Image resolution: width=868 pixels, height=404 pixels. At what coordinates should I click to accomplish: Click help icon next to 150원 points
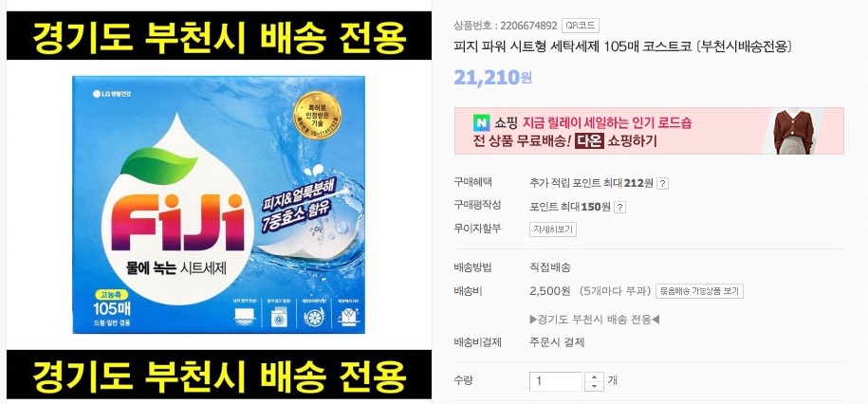coord(620,207)
